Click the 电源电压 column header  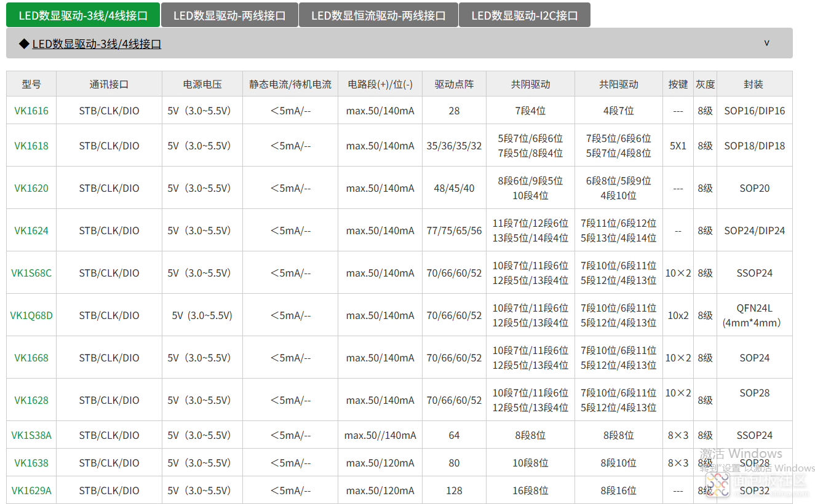pyautogui.click(x=202, y=84)
